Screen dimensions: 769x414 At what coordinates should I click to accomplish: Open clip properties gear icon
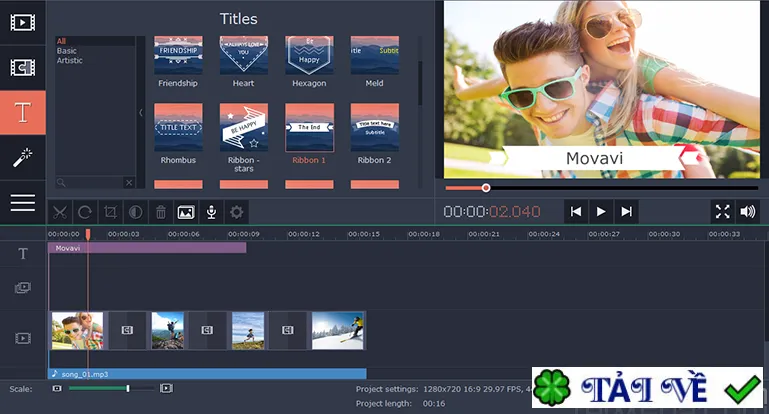point(236,212)
